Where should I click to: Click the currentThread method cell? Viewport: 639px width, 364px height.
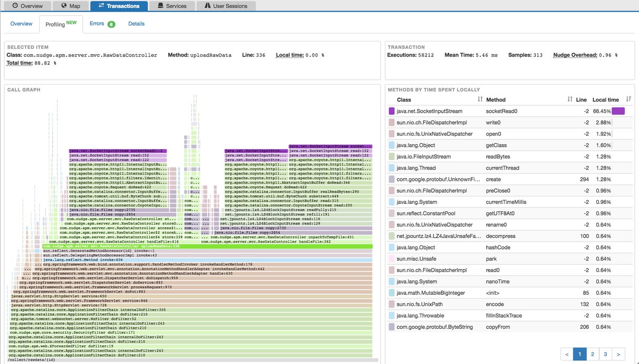pos(504,168)
